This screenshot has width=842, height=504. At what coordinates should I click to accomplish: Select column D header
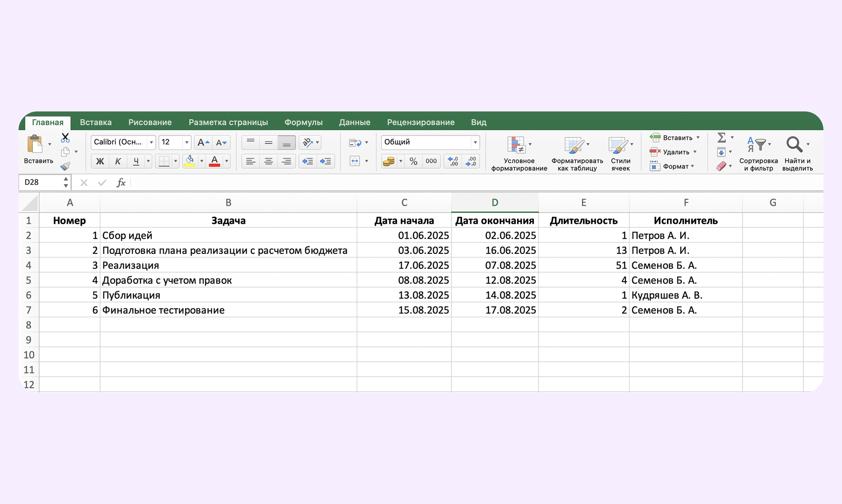point(495,203)
